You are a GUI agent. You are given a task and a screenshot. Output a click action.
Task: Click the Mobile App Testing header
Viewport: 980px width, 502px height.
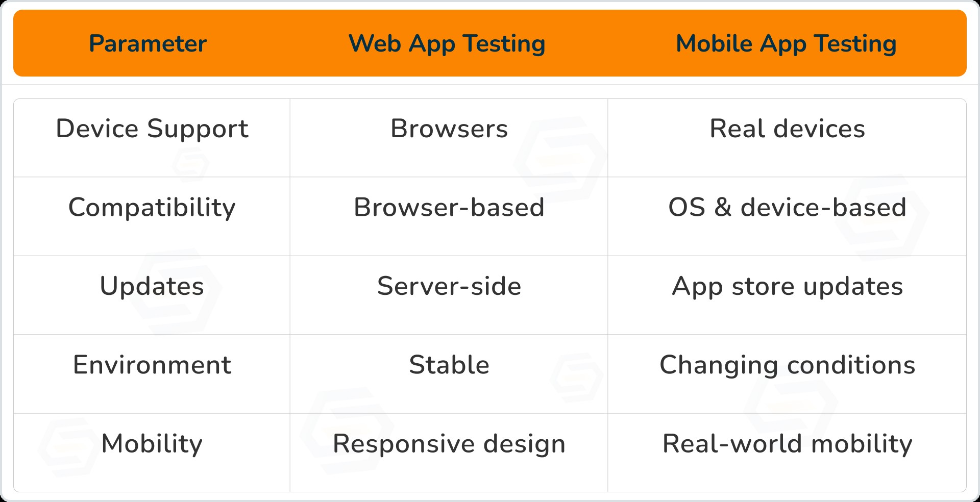point(786,44)
